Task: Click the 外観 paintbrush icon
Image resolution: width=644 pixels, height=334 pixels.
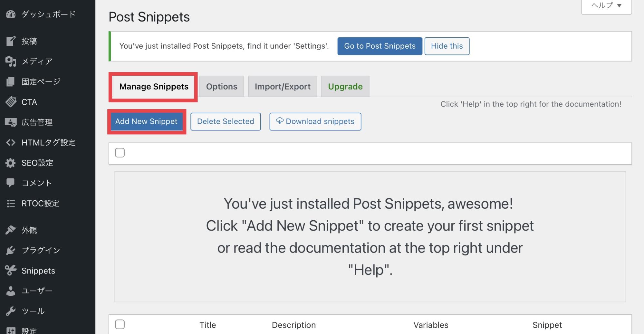Action: [x=11, y=230]
